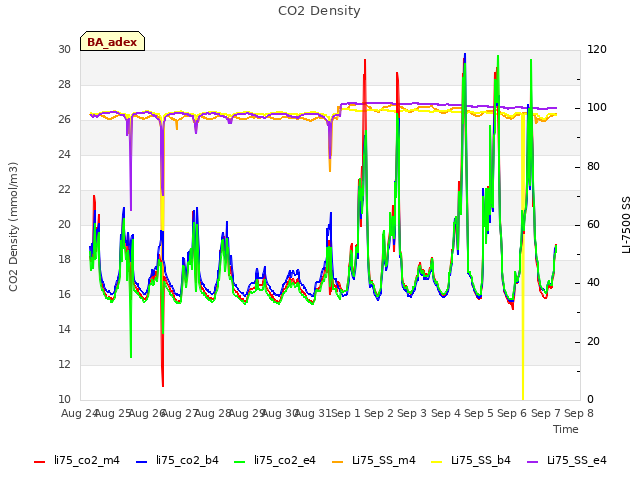Click the 80 right y-axis tick label
This screenshot has height=480, width=640.
593,167
